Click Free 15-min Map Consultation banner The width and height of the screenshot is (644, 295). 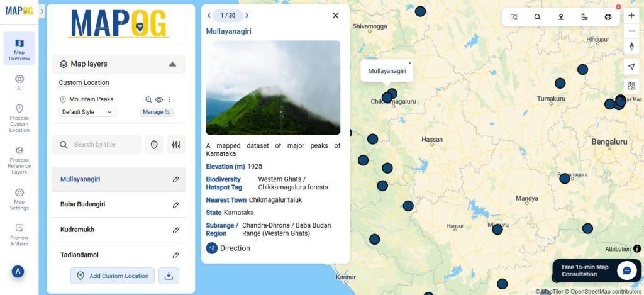point(597,270)
